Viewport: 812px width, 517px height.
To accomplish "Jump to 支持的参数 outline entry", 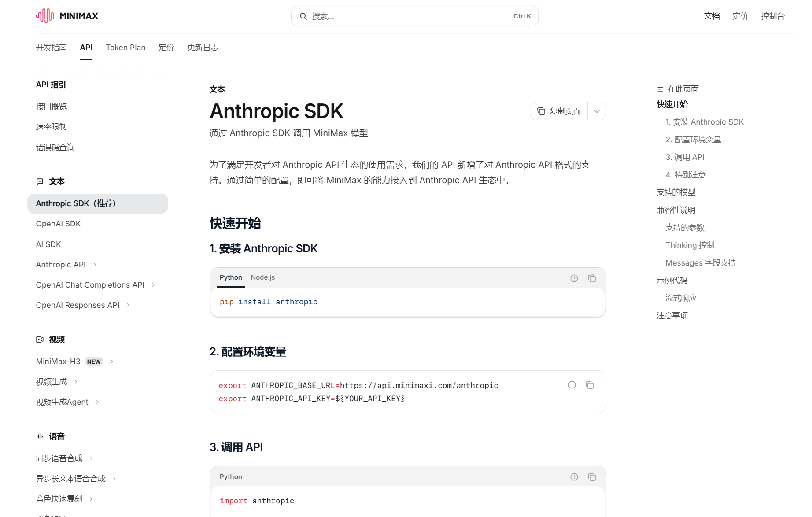I will click(x=685, y=228).
